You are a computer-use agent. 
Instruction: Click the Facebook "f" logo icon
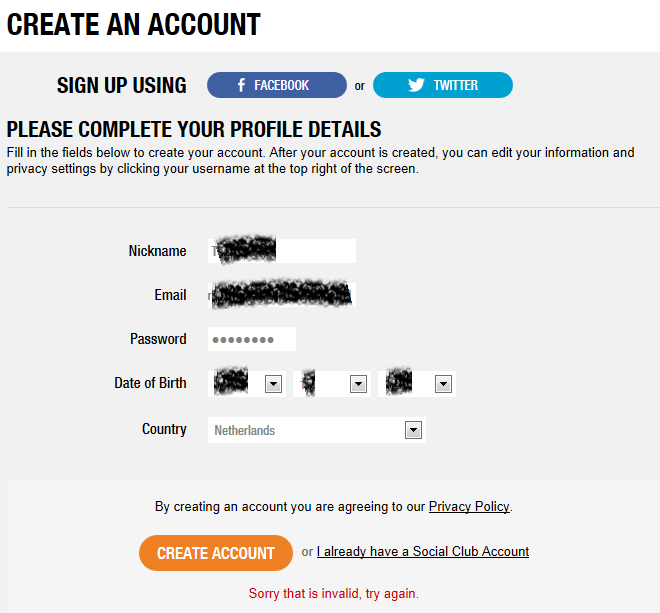click(x=241, y=86)
